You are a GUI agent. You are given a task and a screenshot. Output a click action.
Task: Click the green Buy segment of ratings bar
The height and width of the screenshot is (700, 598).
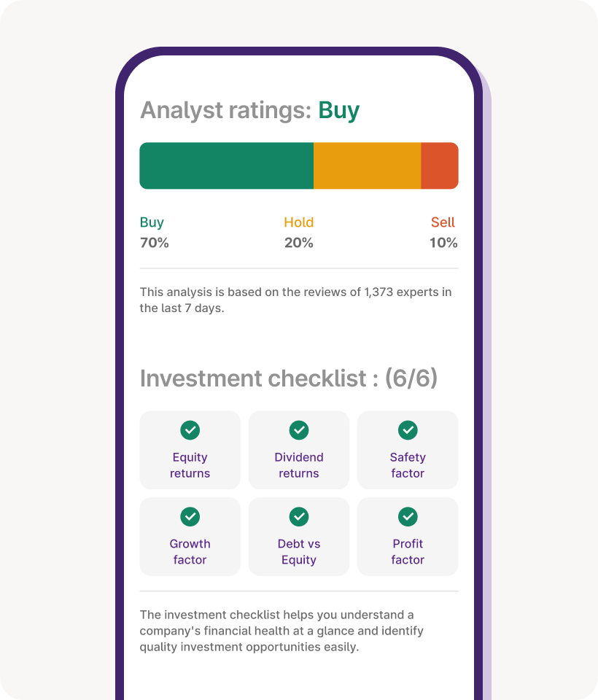coord(226,166)
